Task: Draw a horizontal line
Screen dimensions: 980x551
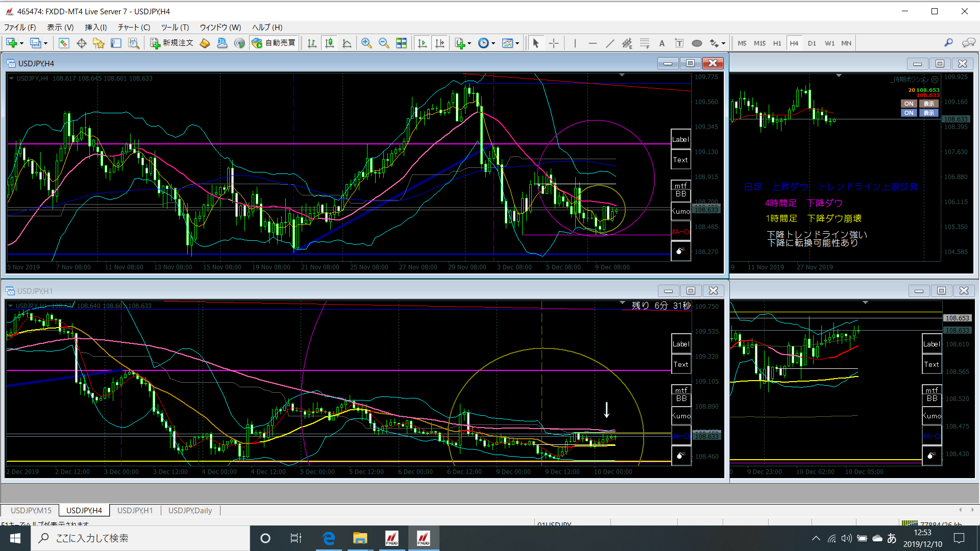Action: tap(593, 43)
